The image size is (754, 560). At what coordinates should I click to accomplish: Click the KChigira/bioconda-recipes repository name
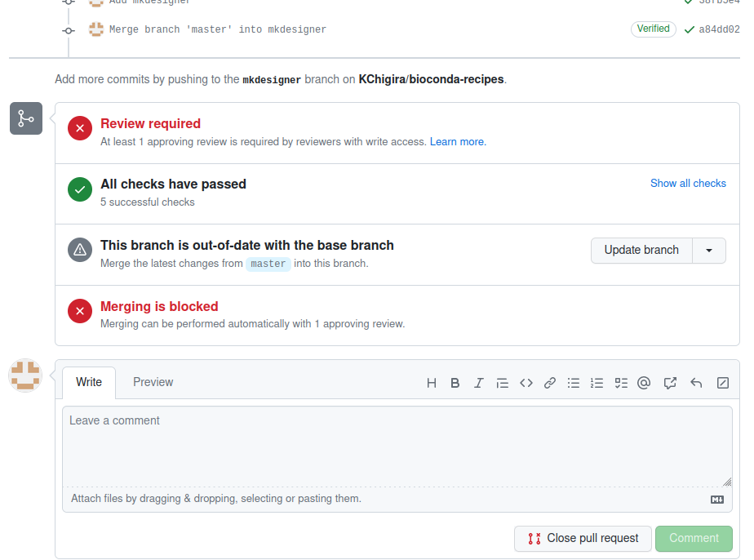coord(431,79)
